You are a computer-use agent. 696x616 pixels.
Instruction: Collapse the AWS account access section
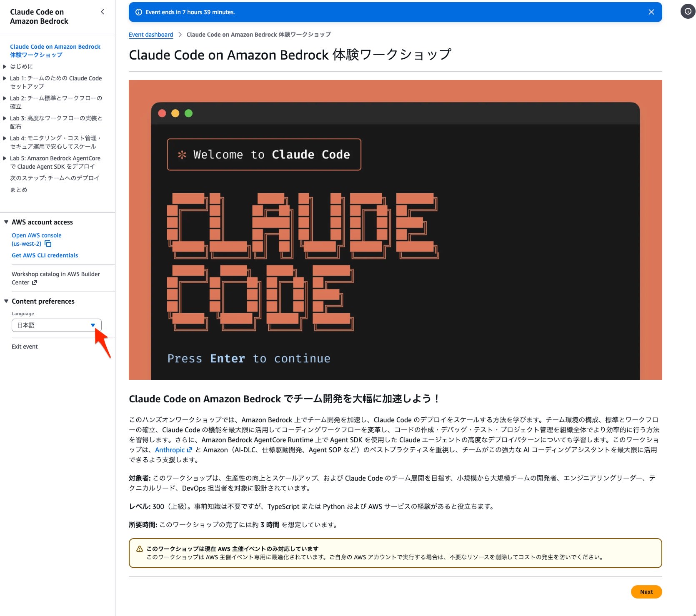pyautogui.click(x=6, y=222)
